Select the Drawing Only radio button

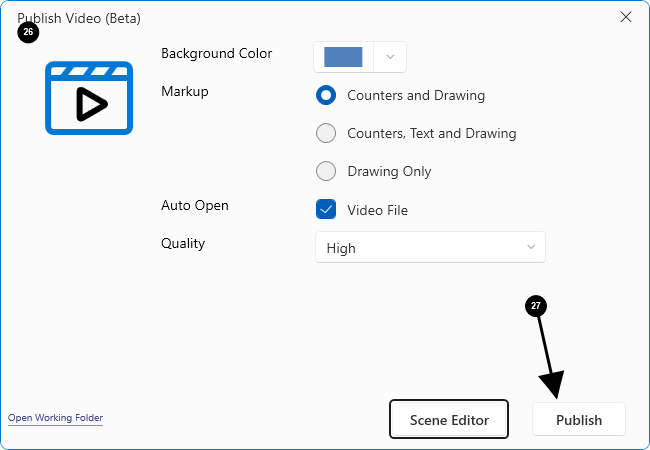pyautogui.click(x=326, y=172)
